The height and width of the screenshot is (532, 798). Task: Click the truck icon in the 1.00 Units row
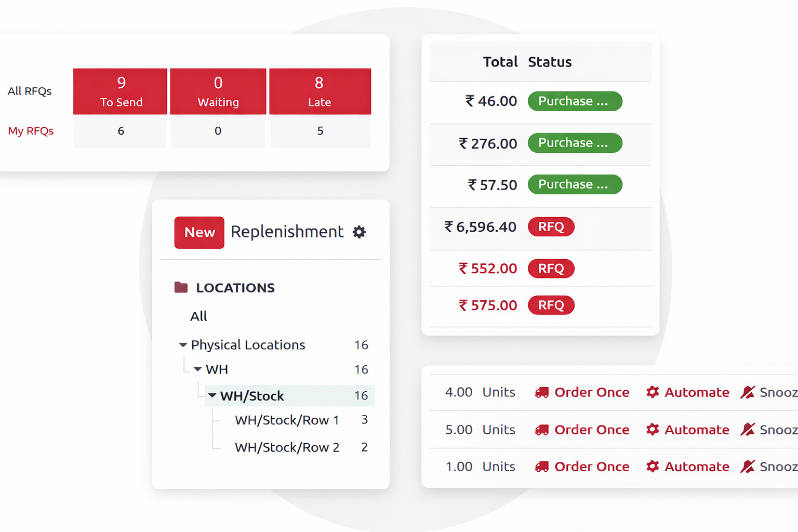coord(542,467)
